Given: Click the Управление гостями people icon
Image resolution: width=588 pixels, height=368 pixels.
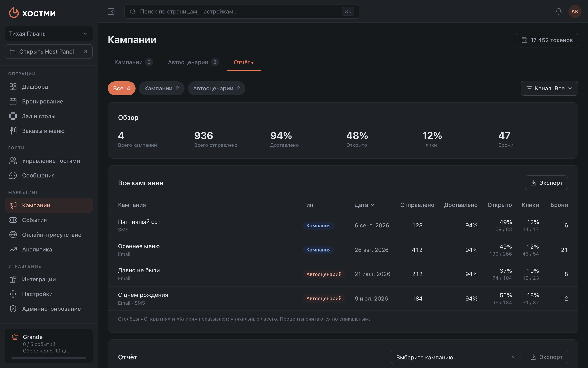Looking at the screenshot, I should [13, 161].
